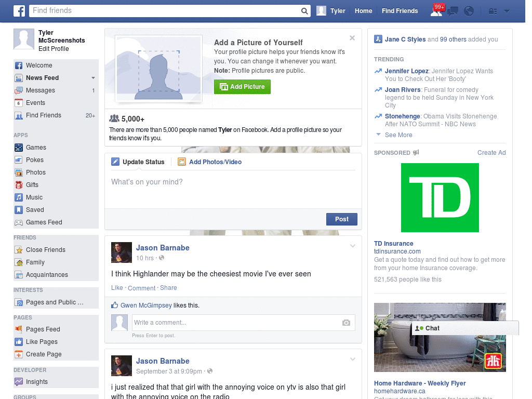The height and width of the screenshot is (399, 532).
Task: Click Comment on Highlander post
Action: point(141,288)
